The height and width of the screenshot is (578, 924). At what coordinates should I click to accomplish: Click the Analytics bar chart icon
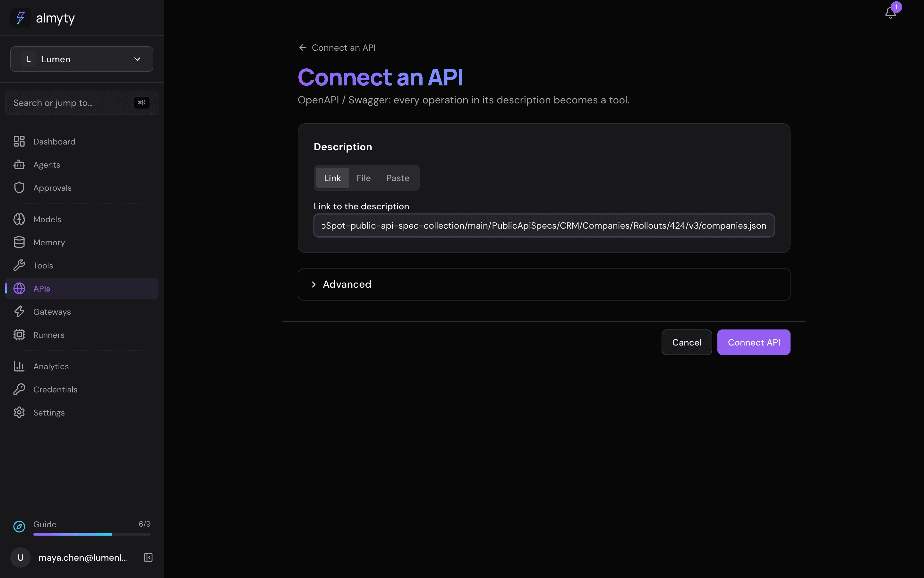[x=19, y=366]
